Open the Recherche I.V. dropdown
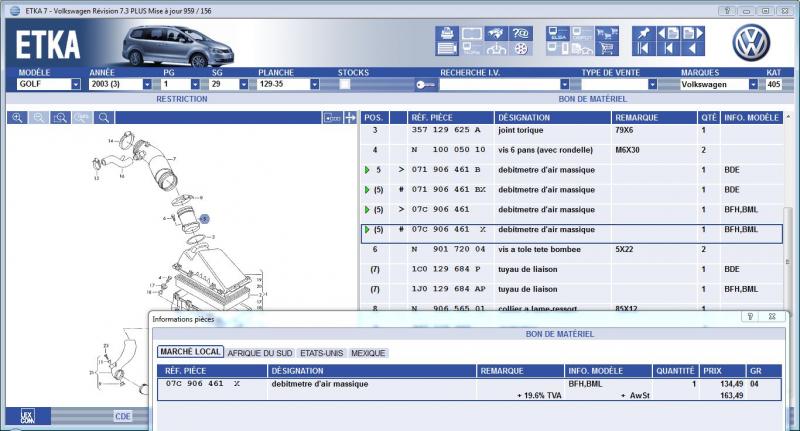This screenshot has height=431, width=800. tap(564, 84)
